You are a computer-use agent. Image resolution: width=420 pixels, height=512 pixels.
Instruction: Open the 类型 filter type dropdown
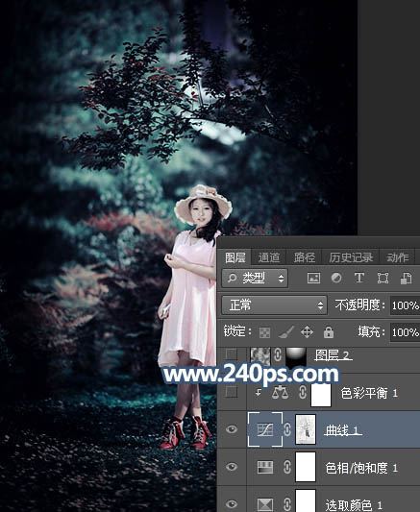point(255,279)
